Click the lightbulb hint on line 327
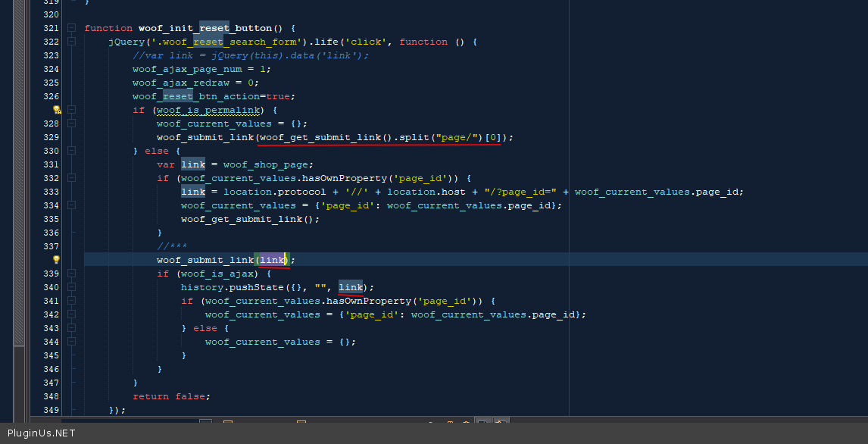 [56, 110]
